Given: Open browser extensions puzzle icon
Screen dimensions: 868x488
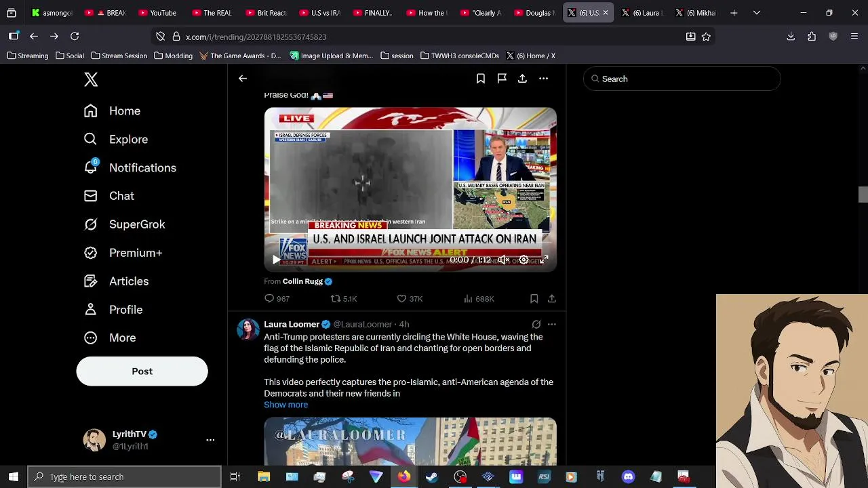Looking at the screenshot, I should 812,37.
